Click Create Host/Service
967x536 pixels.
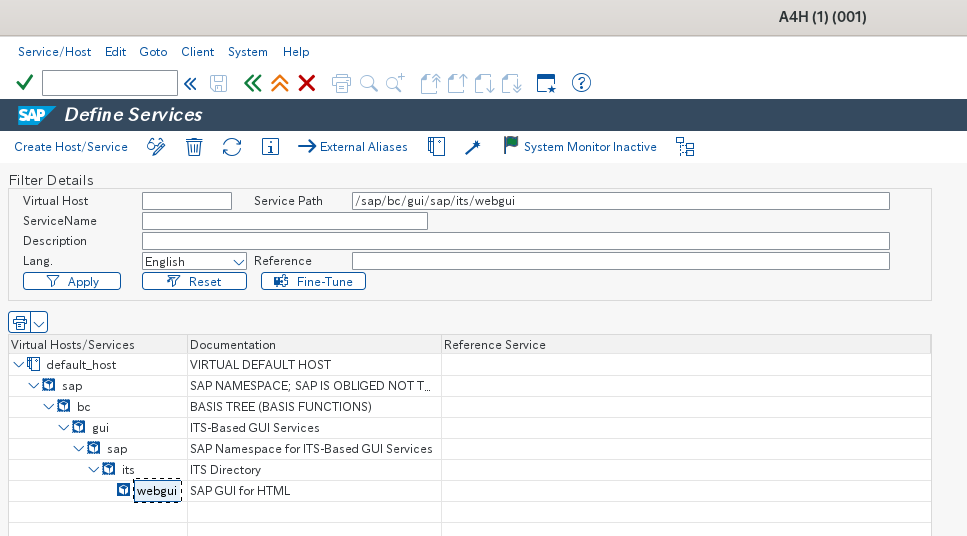[71, 147]
